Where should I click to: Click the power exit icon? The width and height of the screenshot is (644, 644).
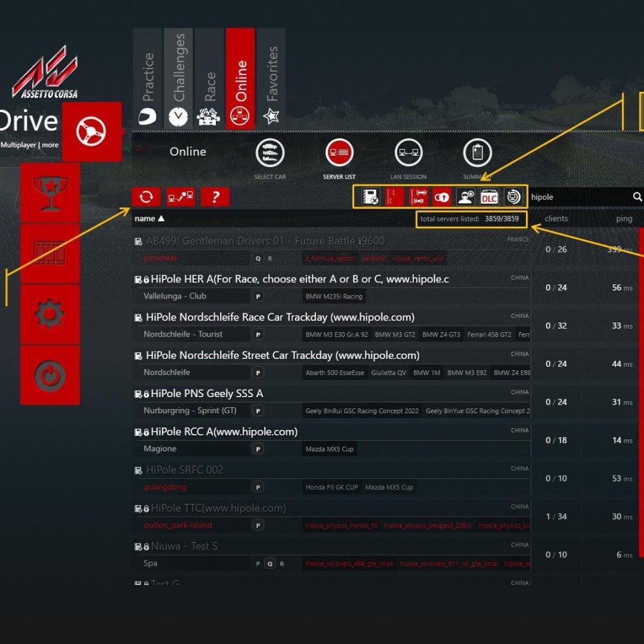pos(50,375)
